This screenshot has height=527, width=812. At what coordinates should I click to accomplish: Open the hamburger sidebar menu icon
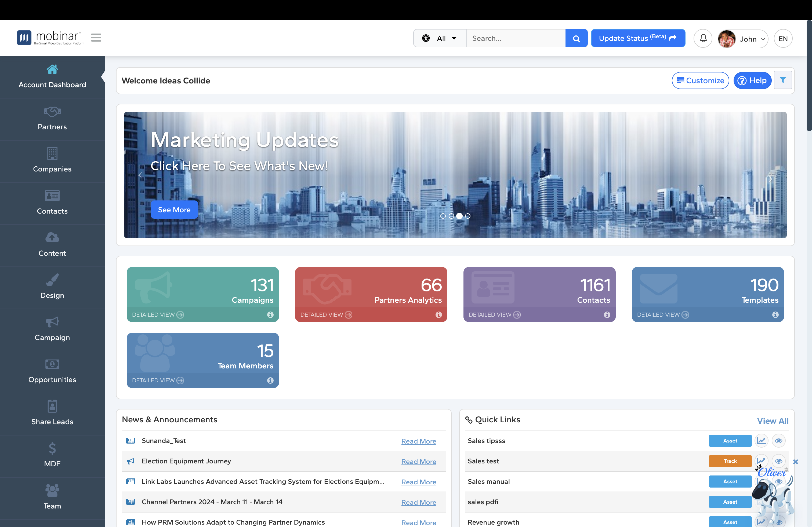coord(96,38)
